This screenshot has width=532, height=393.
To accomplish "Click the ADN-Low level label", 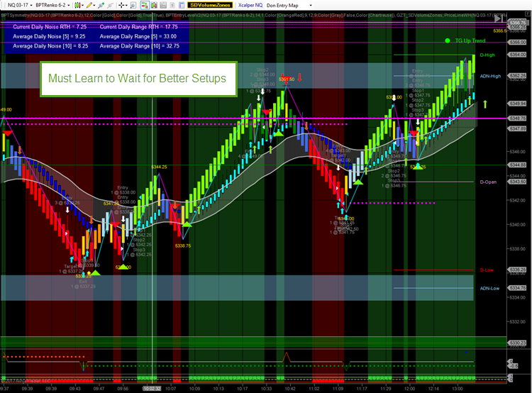I will tap(489, 288).
